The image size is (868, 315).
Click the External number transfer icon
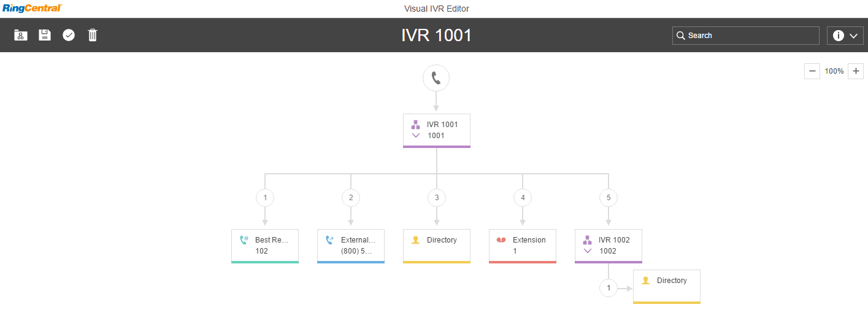coord(329,240)
